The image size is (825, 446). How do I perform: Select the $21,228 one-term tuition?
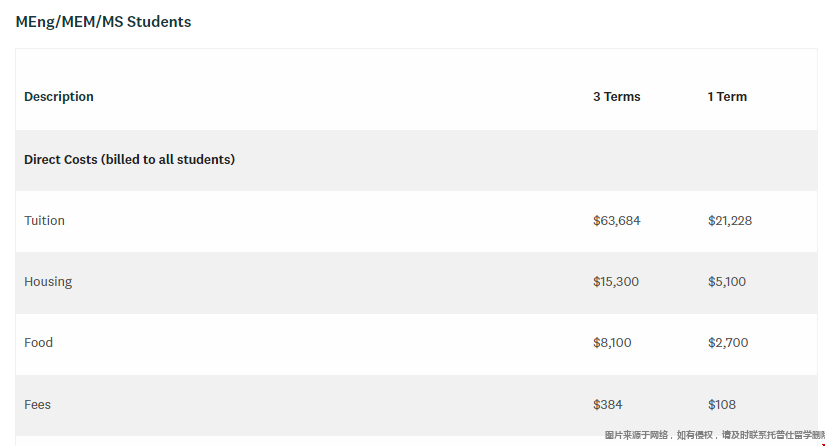[730, 221]
